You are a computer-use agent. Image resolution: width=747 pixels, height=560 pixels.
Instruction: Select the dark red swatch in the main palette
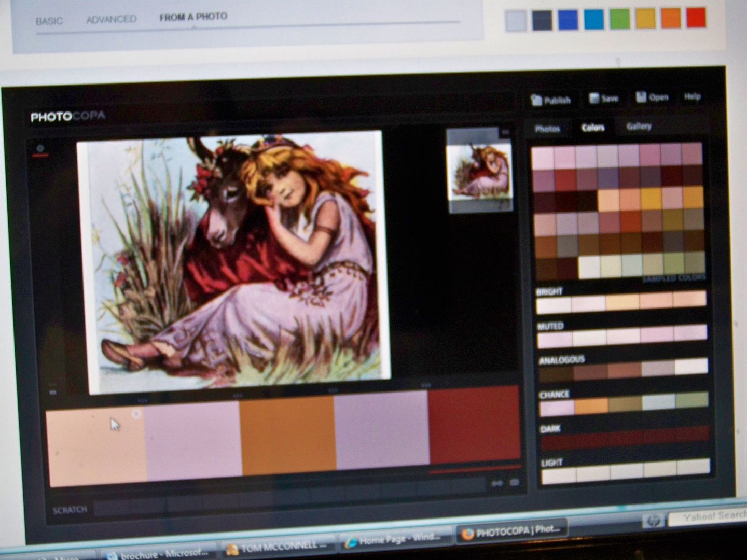[x=475, y=424]
